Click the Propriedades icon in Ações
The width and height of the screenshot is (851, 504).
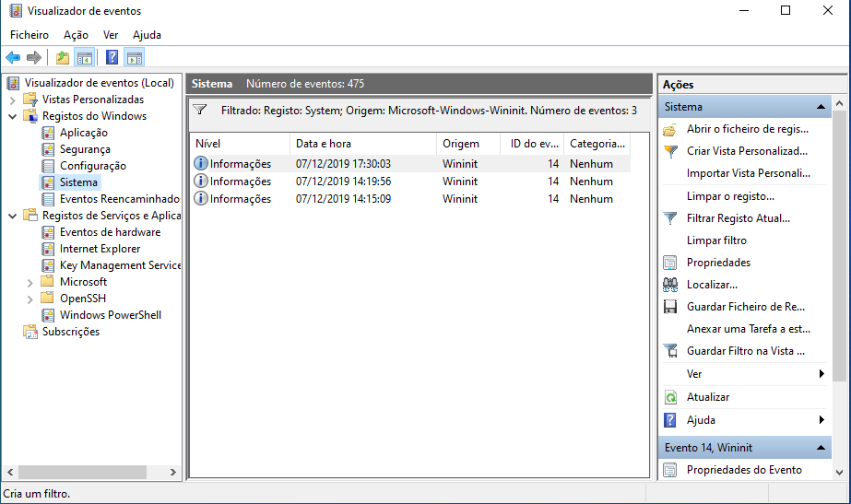pyautogui.click(x=670, y=263)
